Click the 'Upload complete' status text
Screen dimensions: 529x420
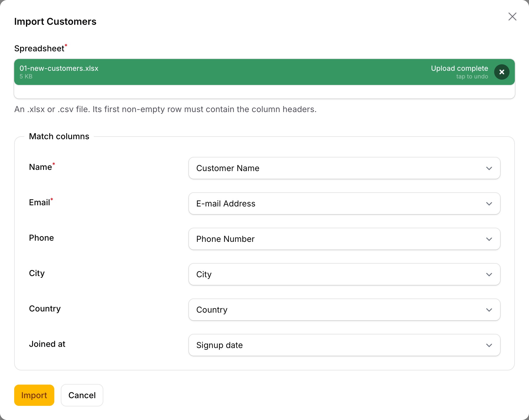(459, 68)
